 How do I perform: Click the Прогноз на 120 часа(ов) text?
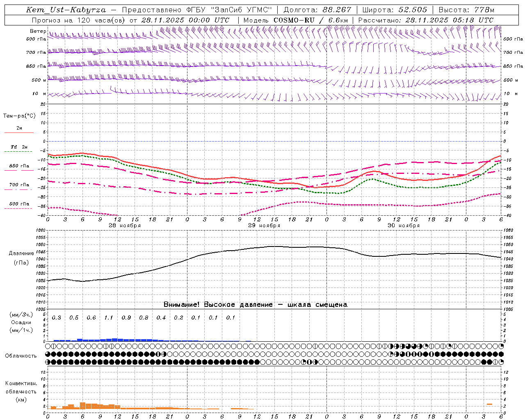coord(79,20)
